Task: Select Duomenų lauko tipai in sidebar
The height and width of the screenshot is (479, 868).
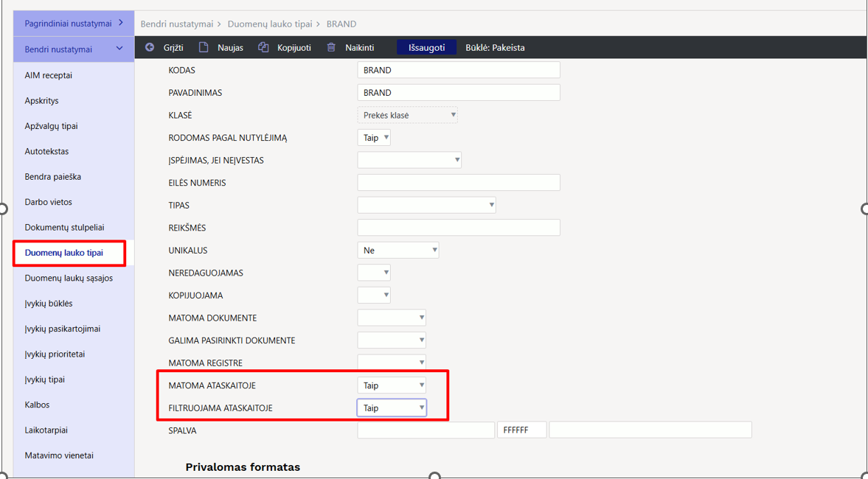Action: coord(64,253)
